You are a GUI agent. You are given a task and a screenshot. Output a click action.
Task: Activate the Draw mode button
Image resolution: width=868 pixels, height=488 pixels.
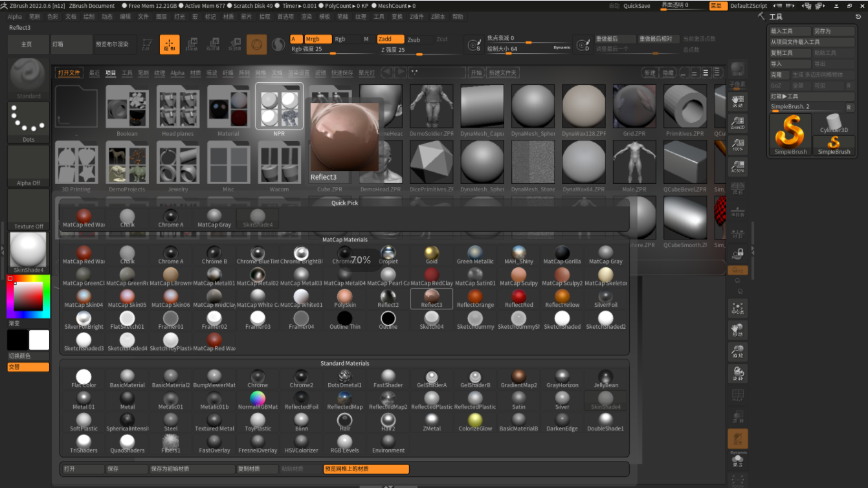[x=170, y=44]
